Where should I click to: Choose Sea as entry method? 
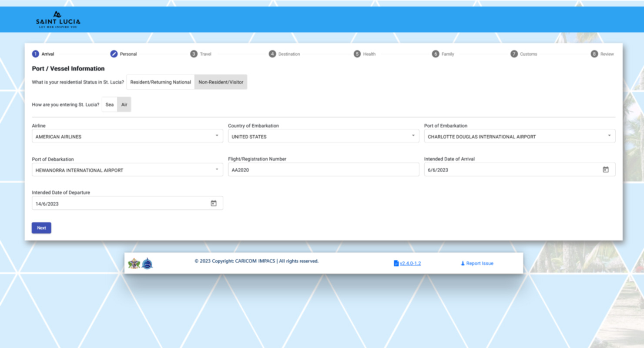click(110, 105)
